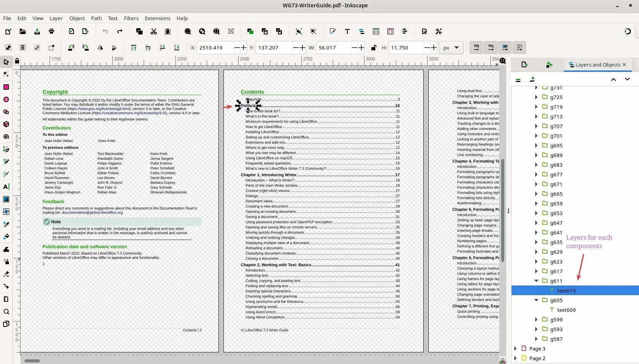The width and height of the screenshot is (639, 364).
Task: Open the px units dropdown
Action: (451, 48)
